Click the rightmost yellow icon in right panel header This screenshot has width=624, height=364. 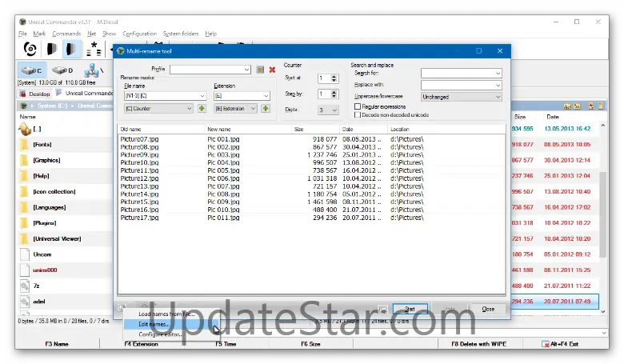[x=601, y=106]
